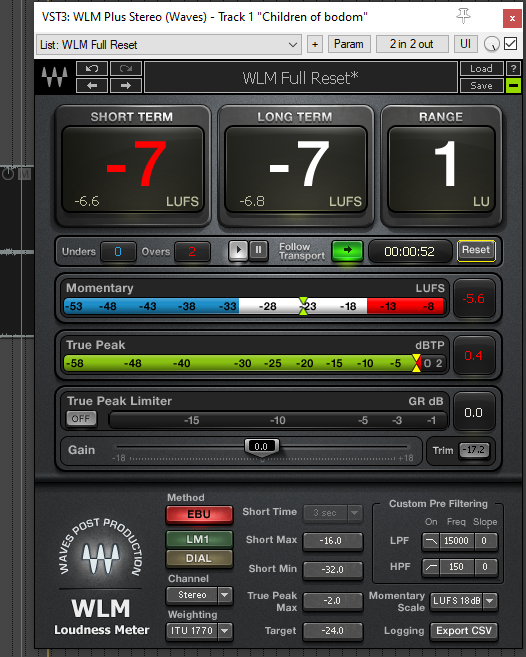Screen dimensions: 526x657
Task: Reset the meter with the Reset button
Action: (476, 251)
